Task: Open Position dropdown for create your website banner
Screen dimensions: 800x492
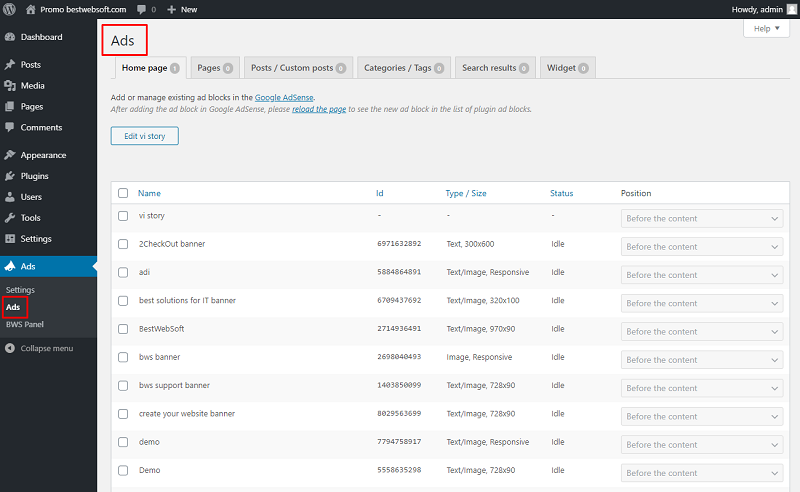Action: coord(702,416)
